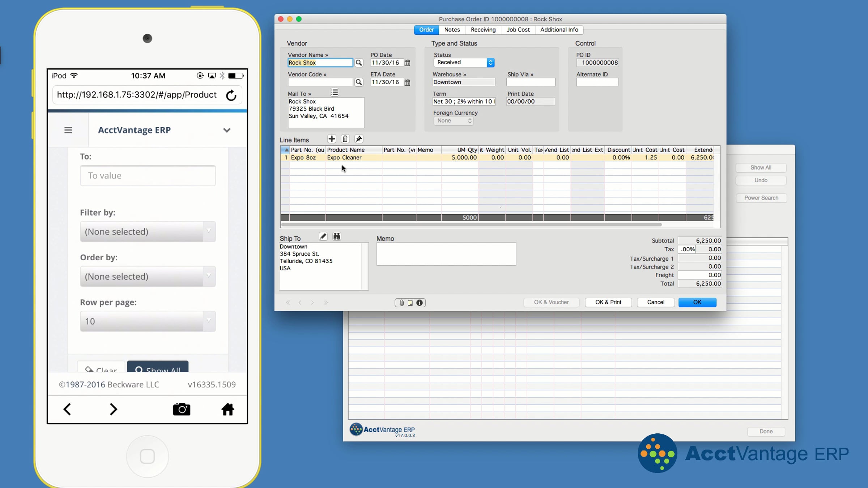The width and height of the screenshot is (868, 488).
Task: Click the 5,000.00 quantity cell
Action: click(460, 158)
